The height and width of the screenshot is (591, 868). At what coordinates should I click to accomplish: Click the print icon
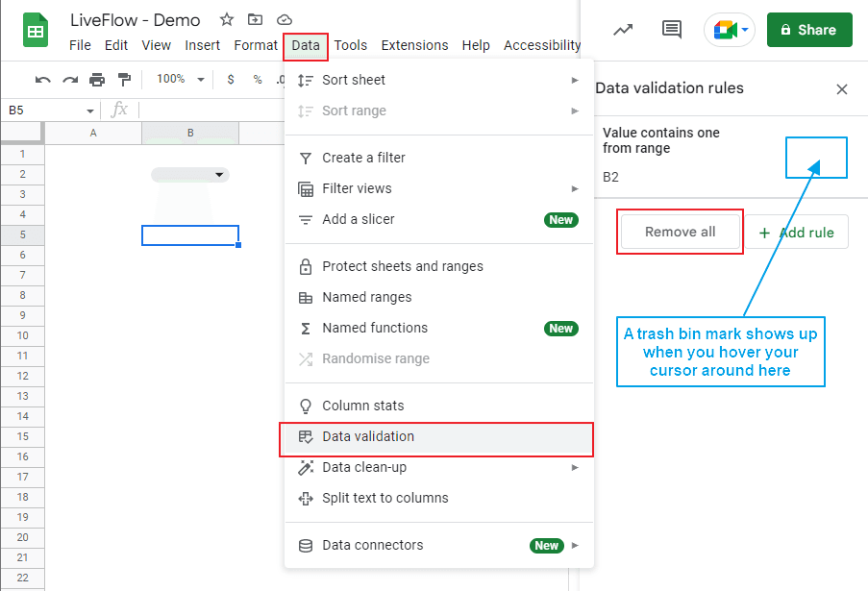click(x=97, y=80)
